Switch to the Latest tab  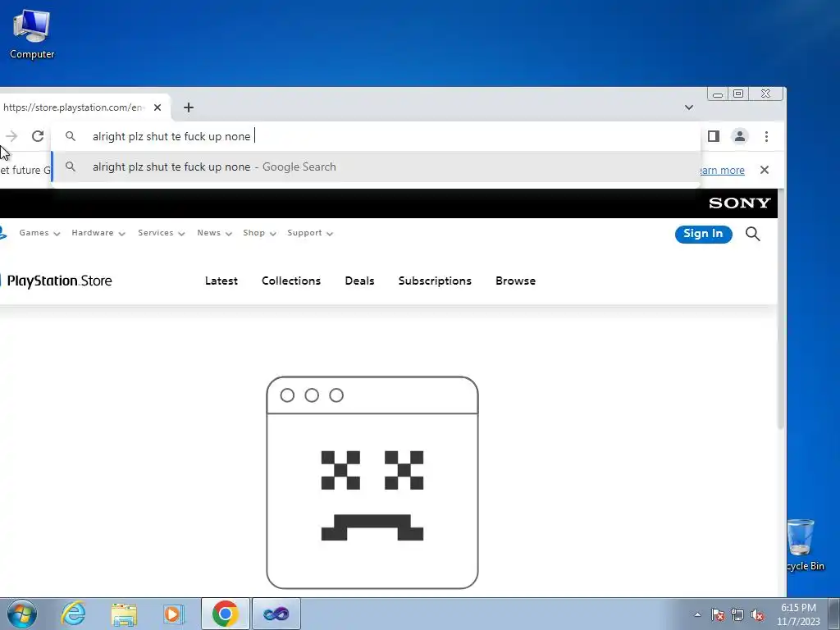pyautogui.click(x=221, y=281)
